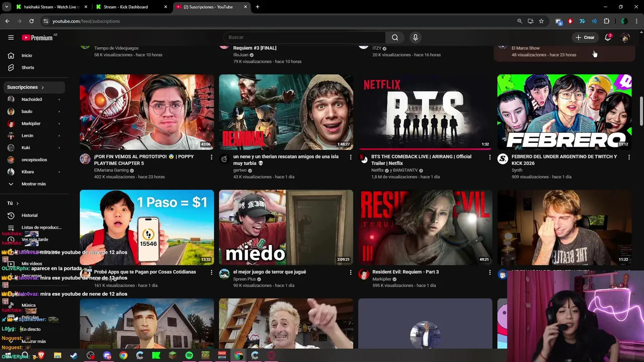Open the blue sound waves extension

coord(594,21)
